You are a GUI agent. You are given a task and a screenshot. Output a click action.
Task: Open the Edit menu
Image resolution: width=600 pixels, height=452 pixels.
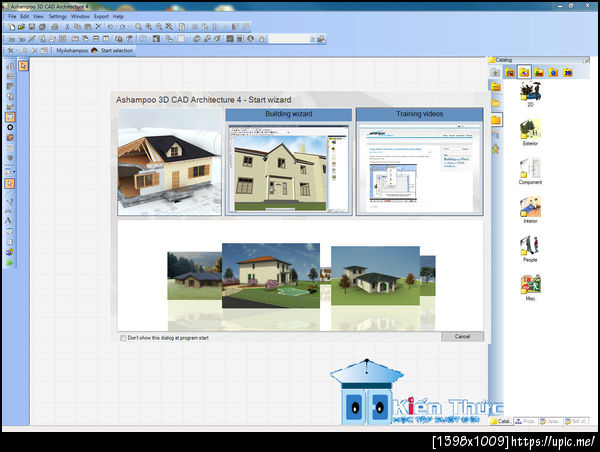pyautogui.click(x=24, y=16)
